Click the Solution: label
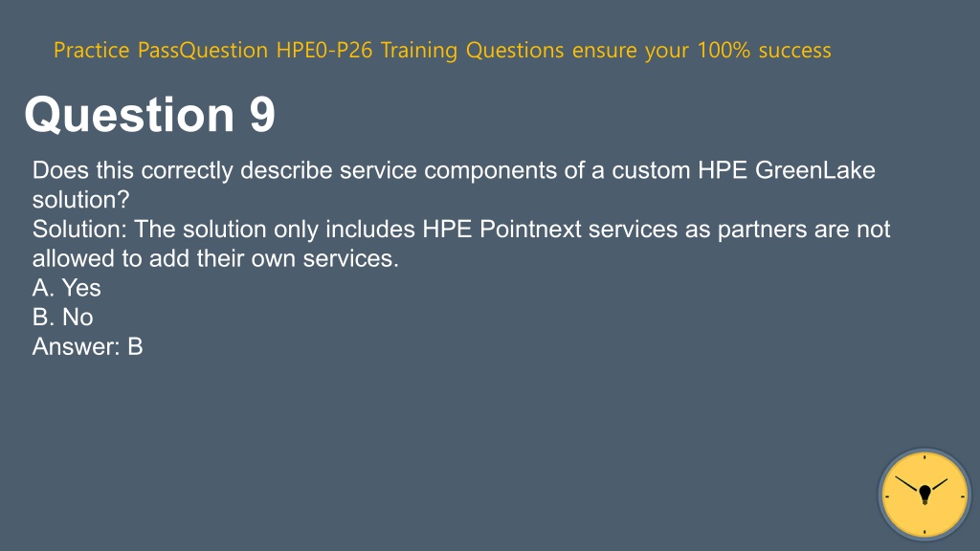Image resolution: width=980 pixels, height=551 pixels. pyautogui.click(x=79, y=230)
